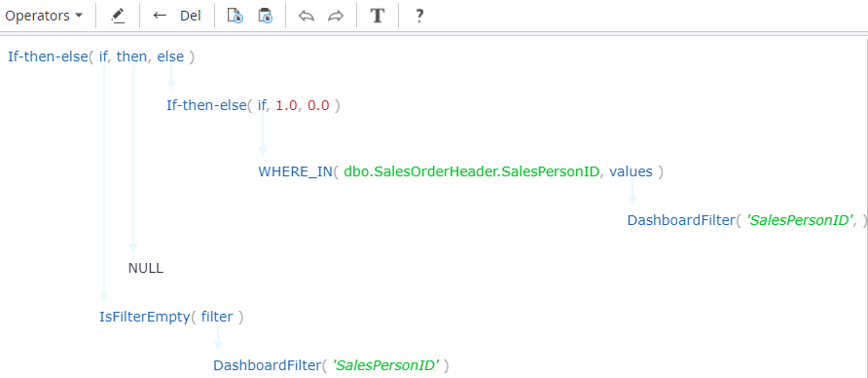Screen dimensions: 868x378
Task: Click the paste clipboard icon
Action: (266, 16)
